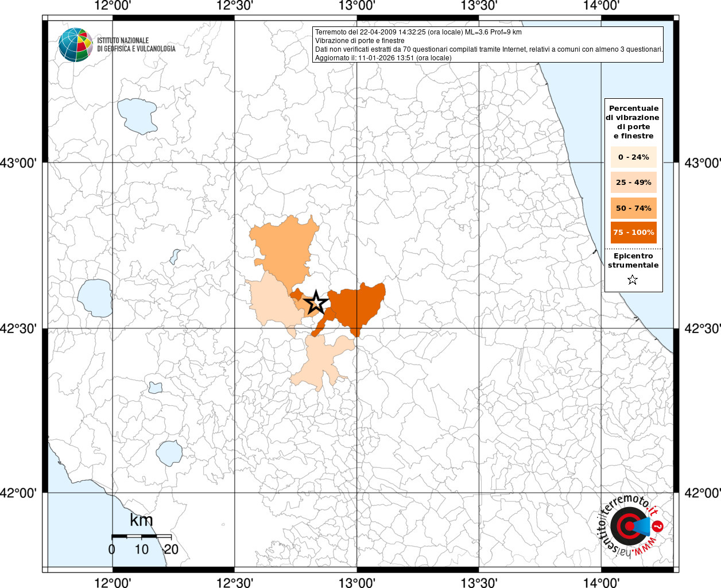Click the 'Terremoto del 22-04-2009' title line
Viewport: 721px width, 588px height.
pos(418,32)
